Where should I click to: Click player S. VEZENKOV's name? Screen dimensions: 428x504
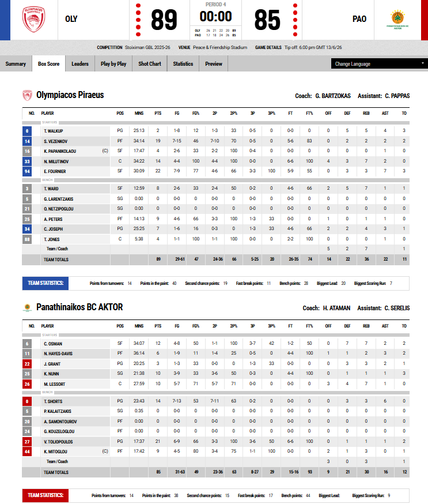(55, 141)
